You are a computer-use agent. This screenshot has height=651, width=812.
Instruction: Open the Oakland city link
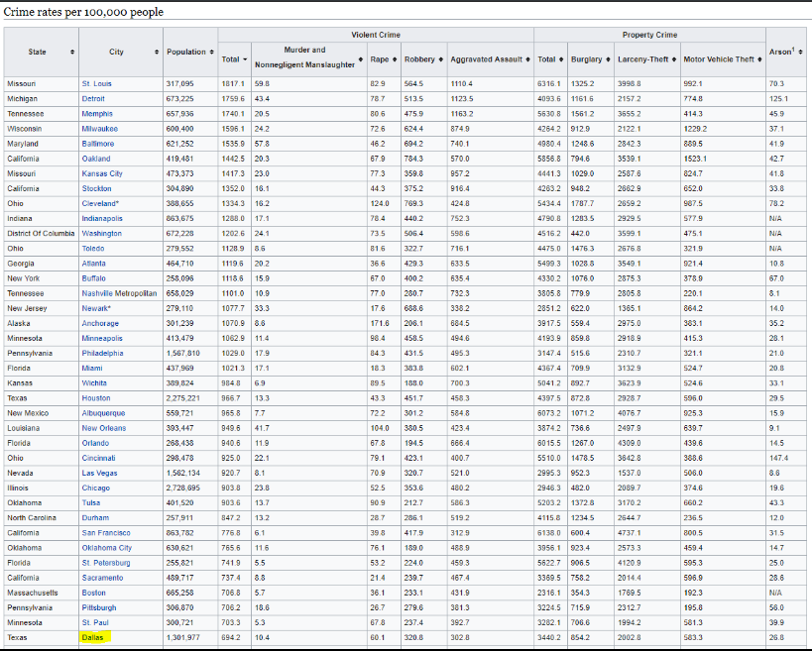click(x=96, y=159)
